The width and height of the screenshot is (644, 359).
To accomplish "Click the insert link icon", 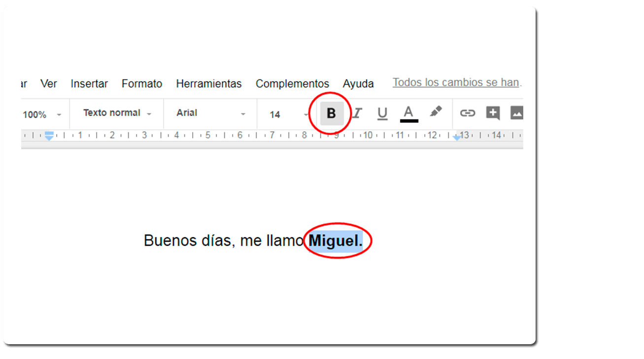I will point(467,113).
